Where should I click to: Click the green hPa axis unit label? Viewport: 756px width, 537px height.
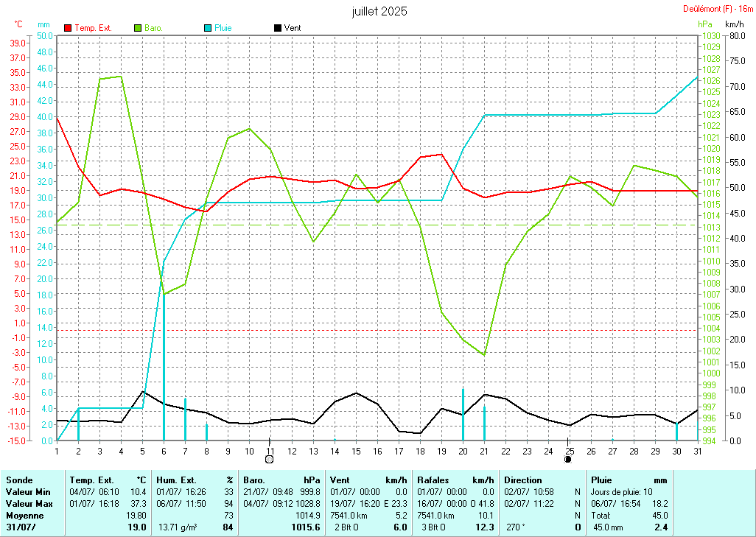point(704,24)
